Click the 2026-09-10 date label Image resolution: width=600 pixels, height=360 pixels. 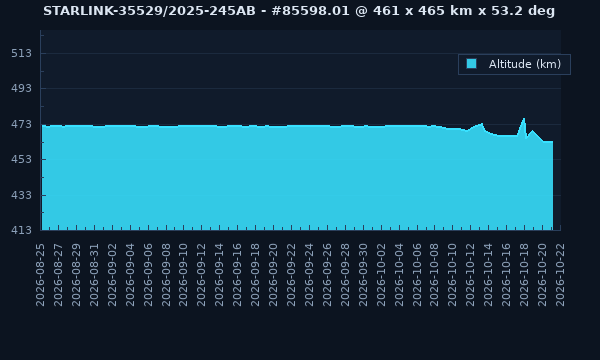point(184,275)
